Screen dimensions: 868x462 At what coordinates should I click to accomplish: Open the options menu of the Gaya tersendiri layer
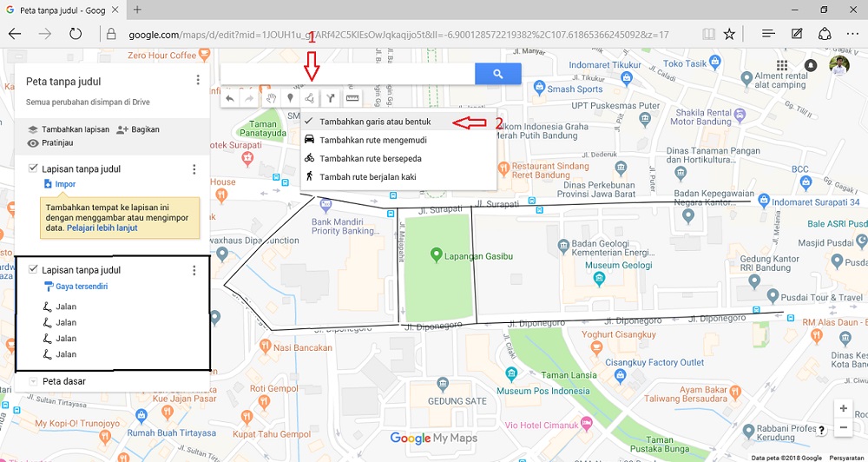click(194, 270)
